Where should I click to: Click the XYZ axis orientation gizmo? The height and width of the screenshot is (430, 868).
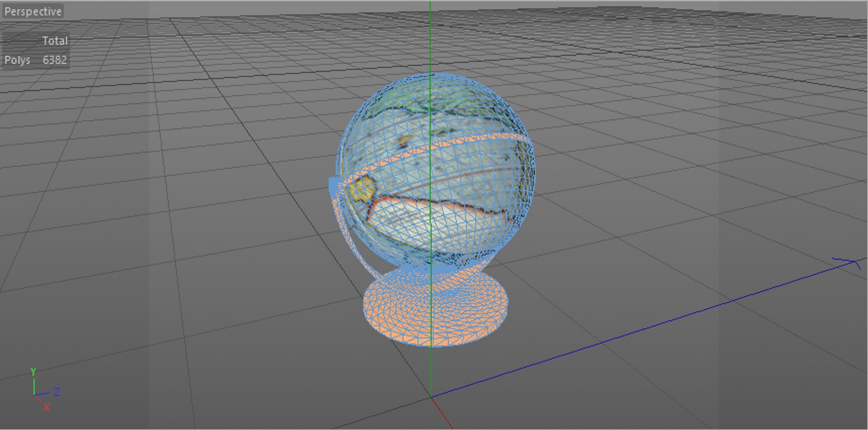45,390
